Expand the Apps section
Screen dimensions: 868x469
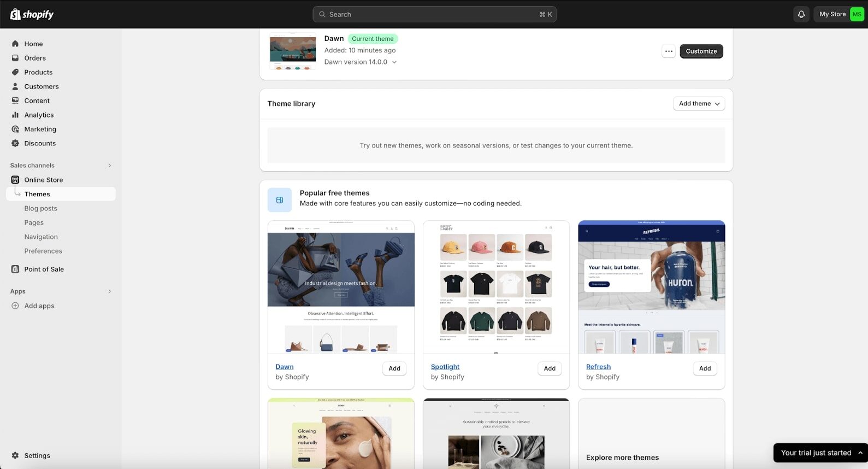click(110, 291)
